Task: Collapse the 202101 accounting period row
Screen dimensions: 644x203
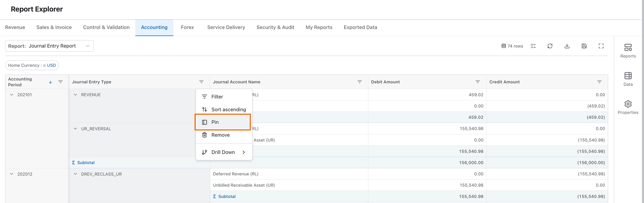Action: click(12, 95)
